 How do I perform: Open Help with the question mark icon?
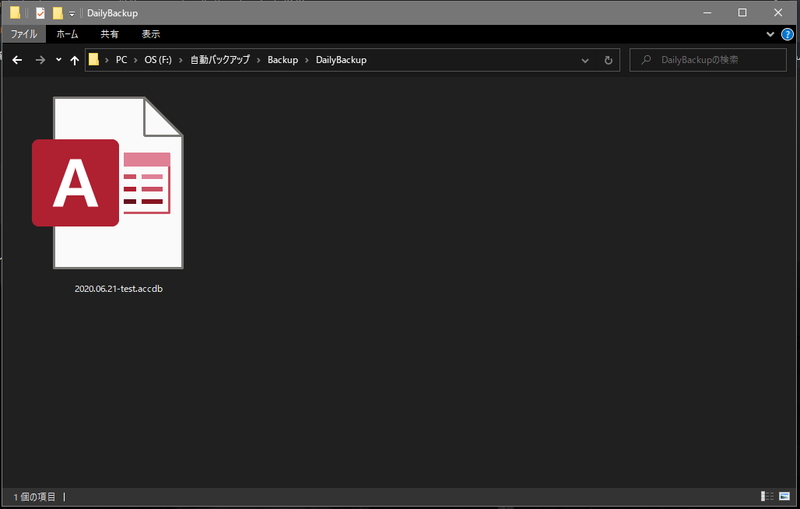pos(787,34)
